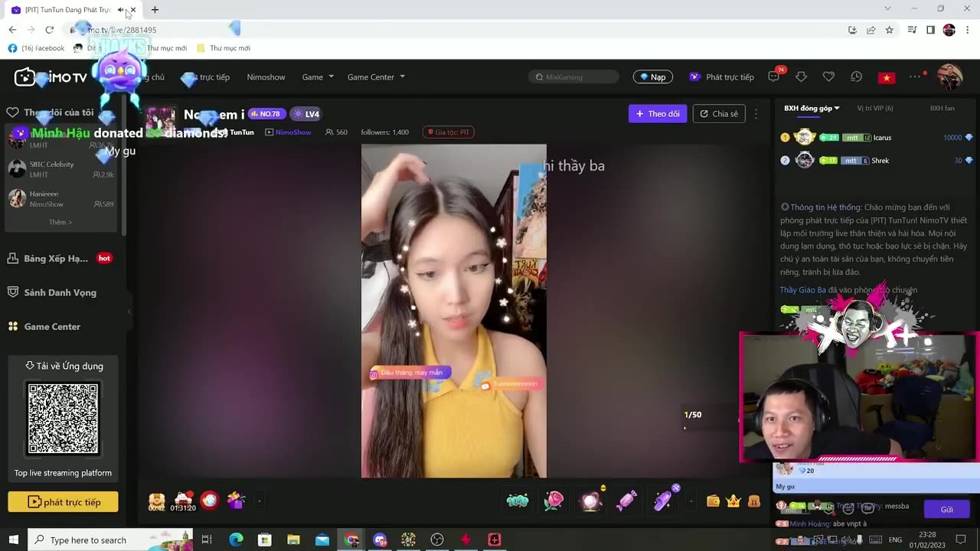The width and height of the screenshot is (980, 551).
Task: Open the messages icon with 74 badge
Action: click(774, 77)
